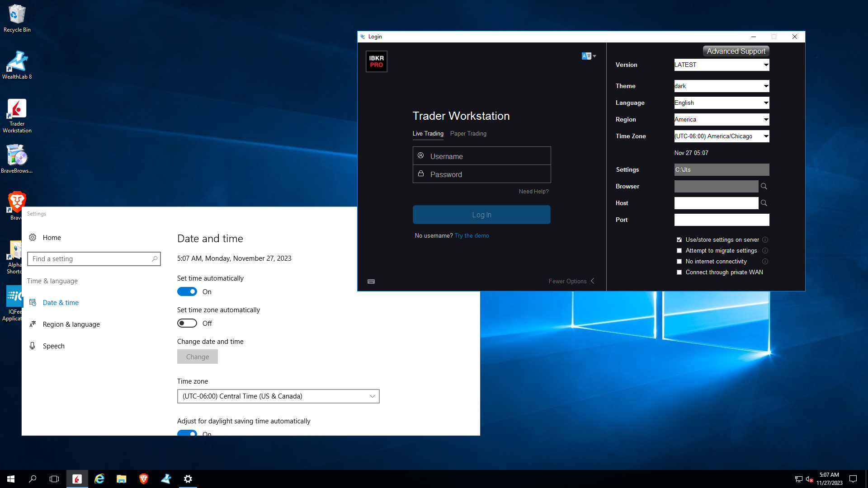Open Task View from the taskbar
This screenshot has width=868, height=488.
(x=54, y=479)
